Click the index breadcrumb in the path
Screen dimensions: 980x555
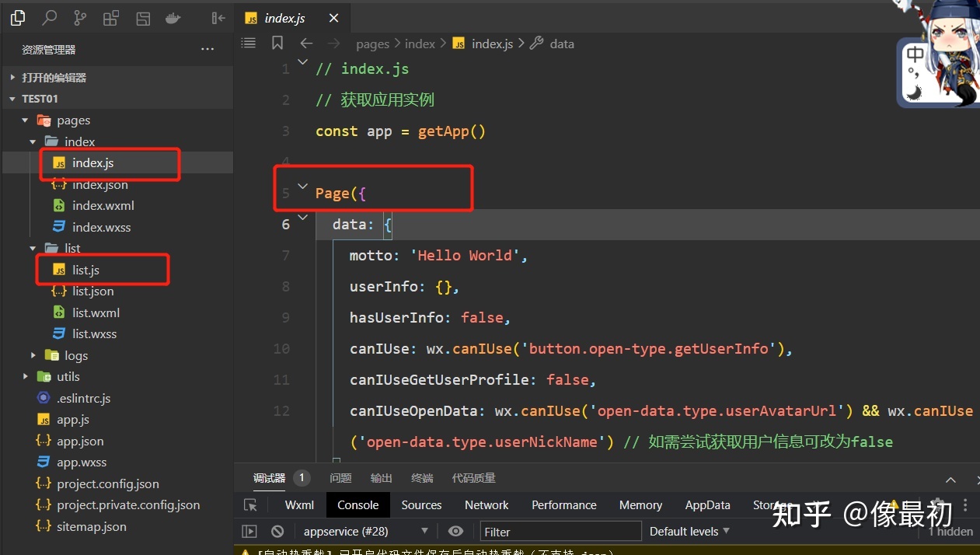pos(420,44)
